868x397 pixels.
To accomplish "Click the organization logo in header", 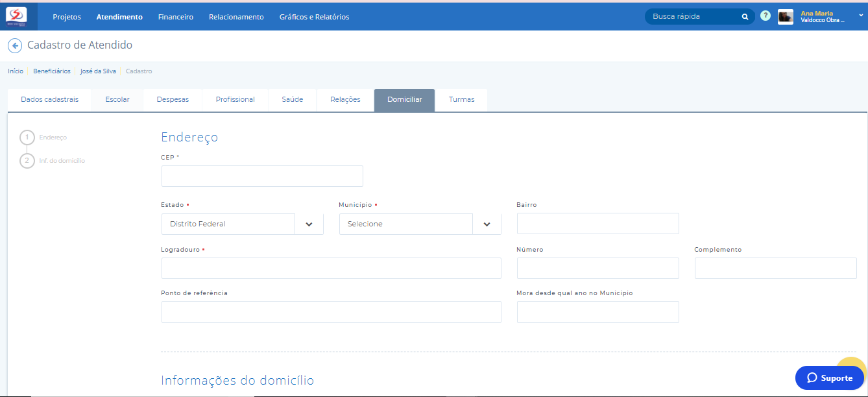I will click(16, 16).
